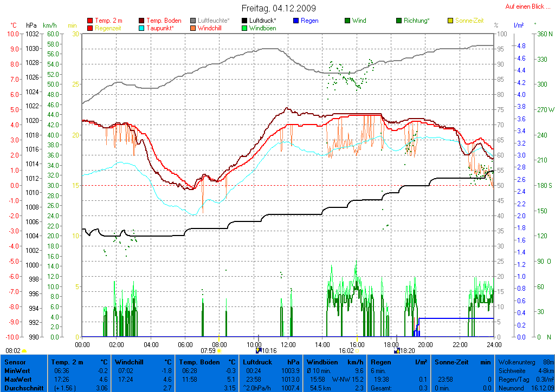Click the black Luftdruck legend square

[244, 21]
